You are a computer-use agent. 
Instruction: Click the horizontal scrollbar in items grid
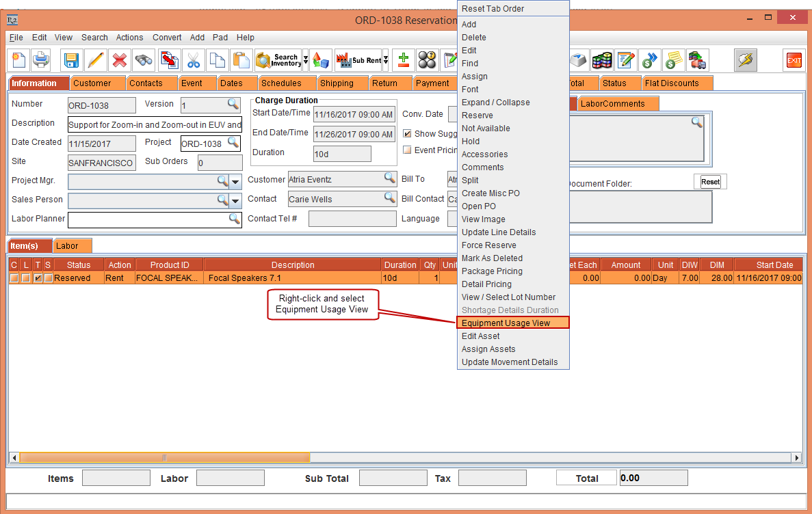[164, 458]
